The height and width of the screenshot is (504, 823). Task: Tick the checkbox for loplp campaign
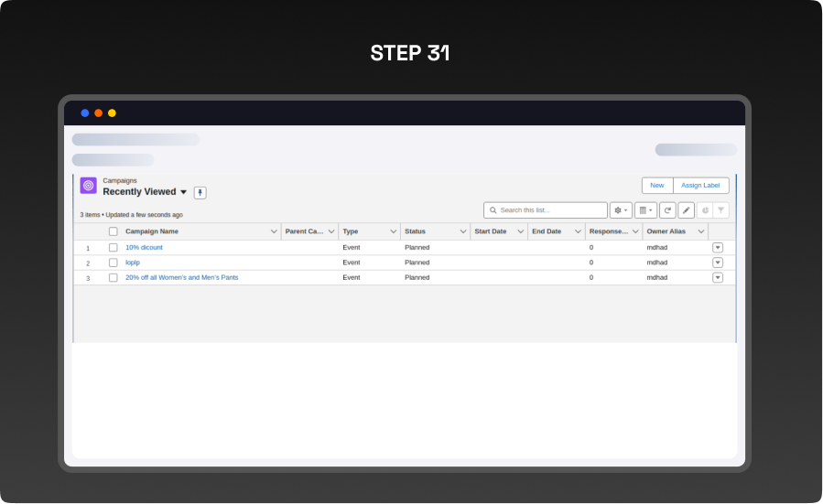(x=114, y=263)
